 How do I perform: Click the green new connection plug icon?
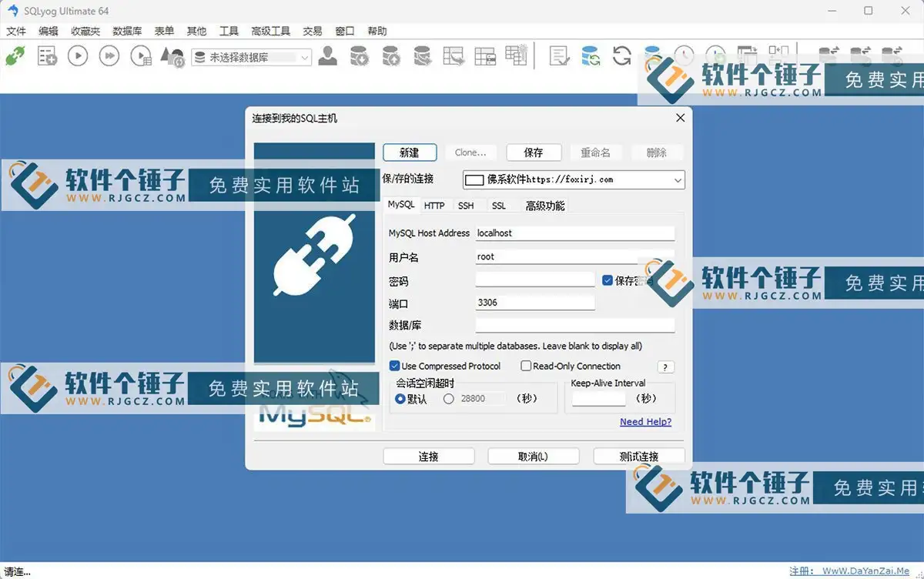click(15, 56)
